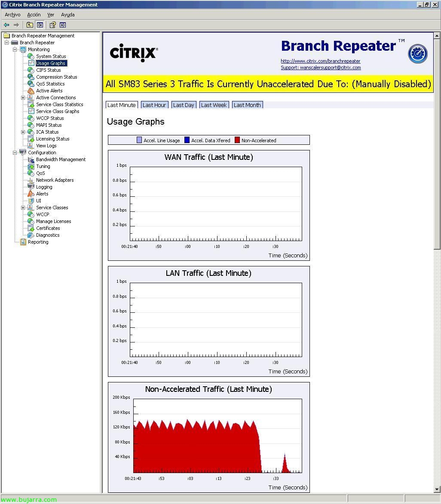This screenshot has height=504, width=441.
Task: Select the WCCP configuration item
Action: point(43,214)
